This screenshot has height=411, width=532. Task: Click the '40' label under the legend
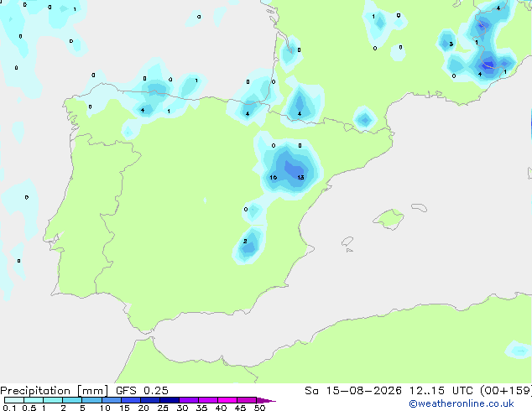(x=221, y=408)
